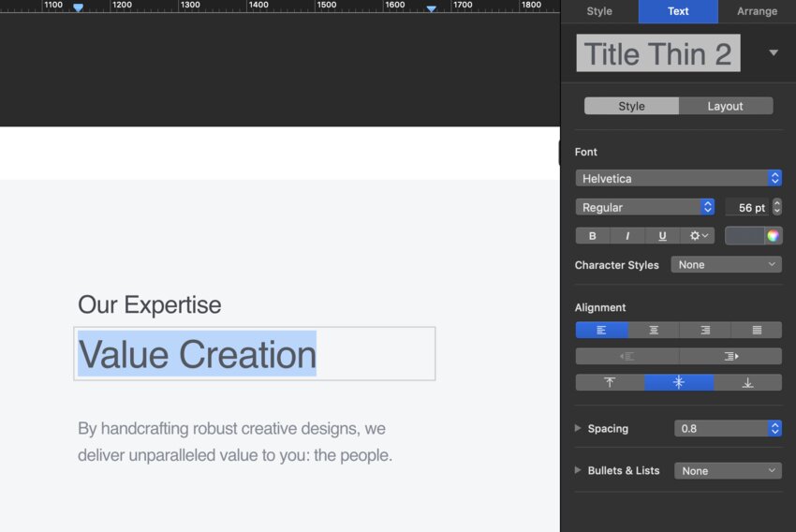Image resolution: width=796 pixels, height=532 pixels.
Task: Open the Character Styles dropdown
Action: (726, 265)
